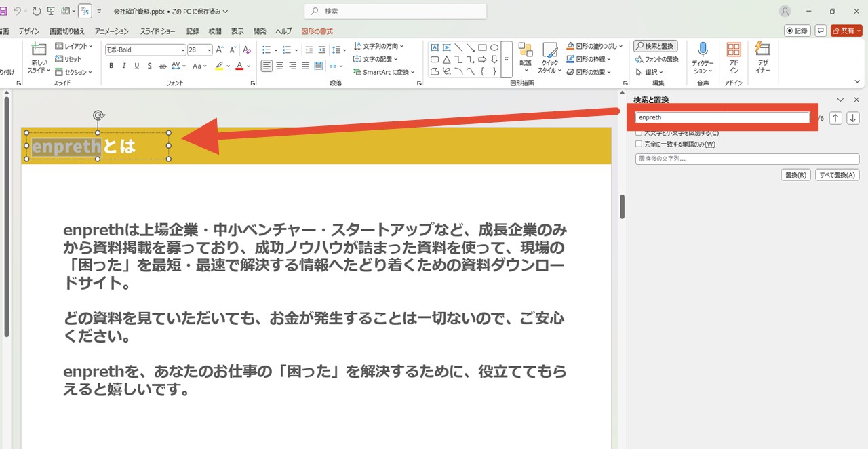Image resolution: width=868 pixels, height=449 pixels.
Task: Open 図形の枠線 shape outline dropdown
Action: [589, 59]
